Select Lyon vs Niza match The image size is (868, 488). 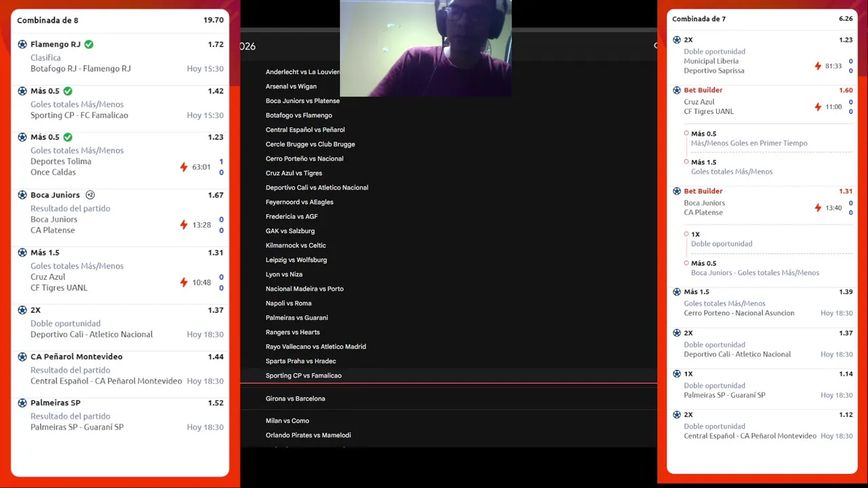(x=284, y=274)
